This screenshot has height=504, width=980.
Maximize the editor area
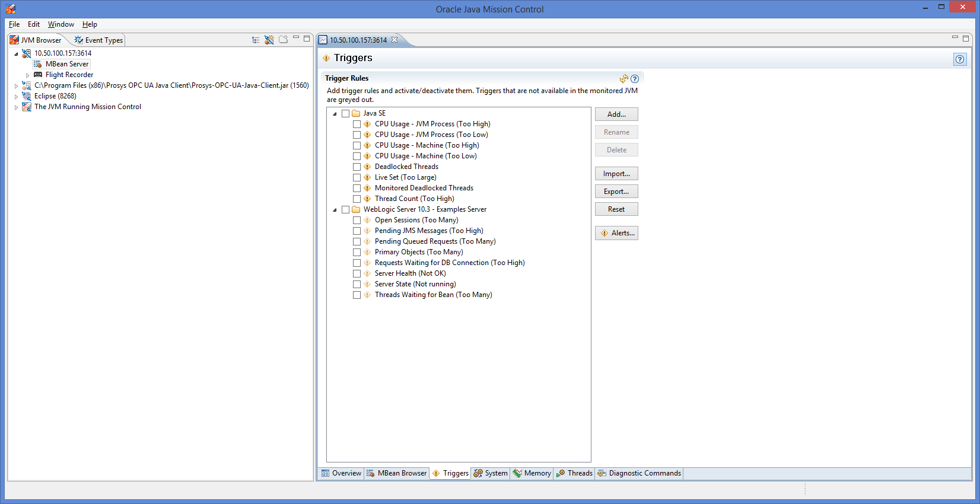click(966, 39)
